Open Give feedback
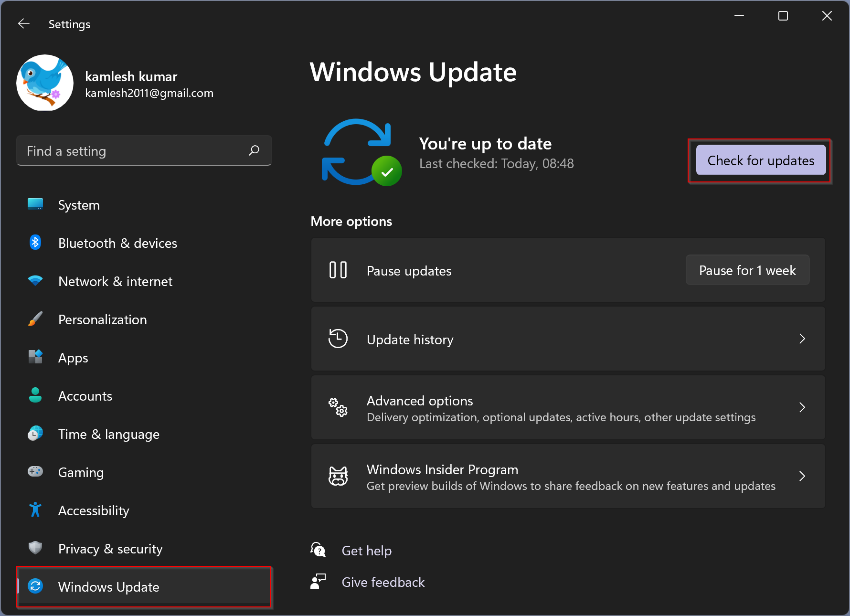This screenshot has width=850, height=616. point(383,582)
